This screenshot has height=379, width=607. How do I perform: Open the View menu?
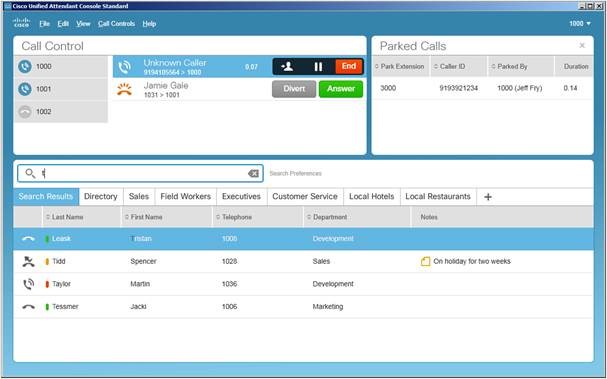(x=83, y=24)
